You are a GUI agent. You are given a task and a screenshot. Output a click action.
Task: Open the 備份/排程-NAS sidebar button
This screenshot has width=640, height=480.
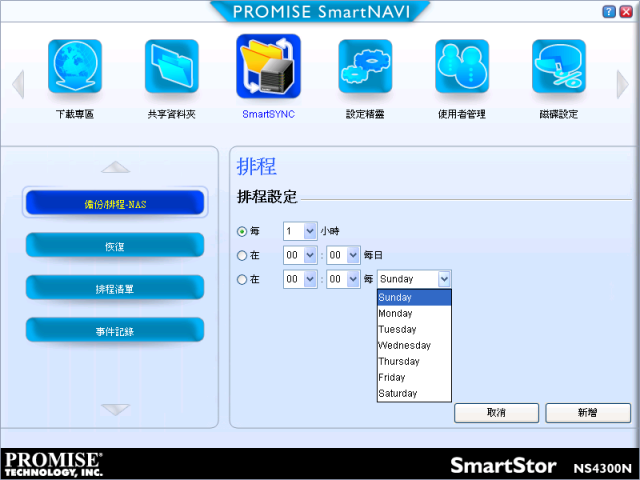[x=115, y=202]
